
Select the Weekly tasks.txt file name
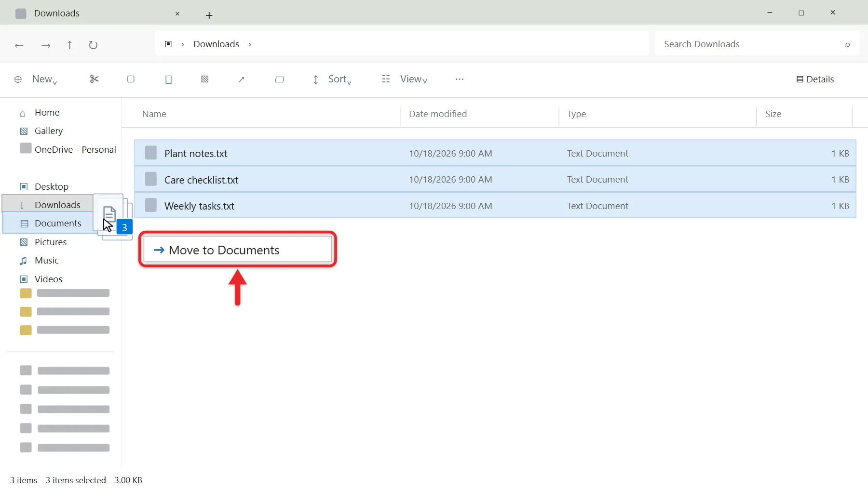tap(199, 206)
